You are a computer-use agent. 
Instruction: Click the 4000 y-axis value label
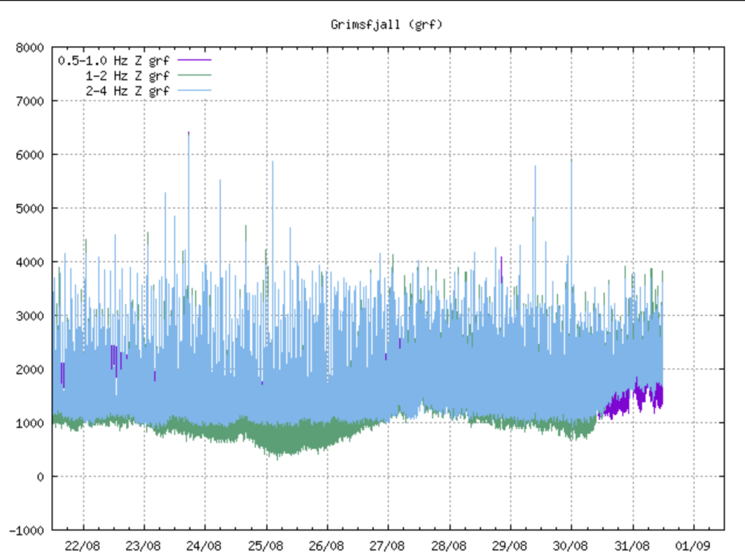[x=30, y=262]
